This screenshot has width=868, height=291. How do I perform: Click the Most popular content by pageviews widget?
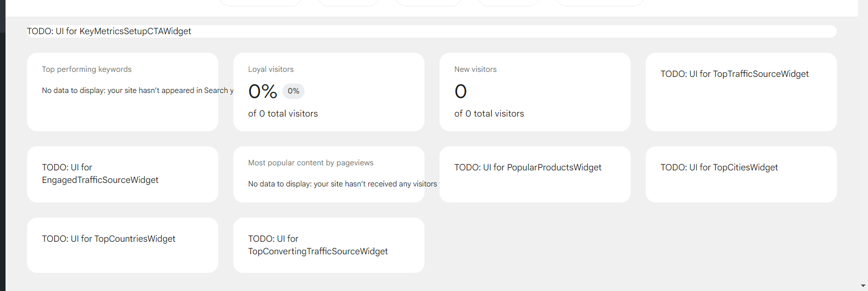point(329,173)
